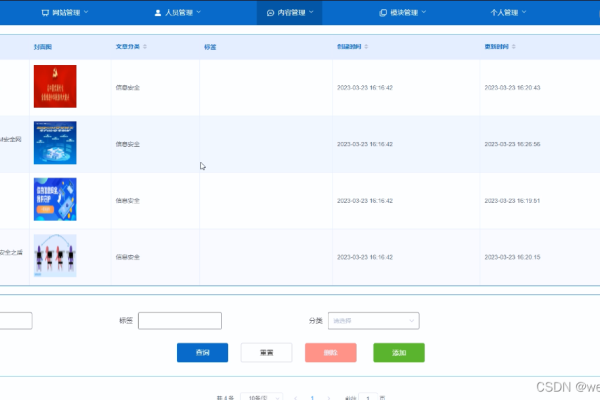
Task: Click created time in the red cover row
Action: [x=365, y=88]
